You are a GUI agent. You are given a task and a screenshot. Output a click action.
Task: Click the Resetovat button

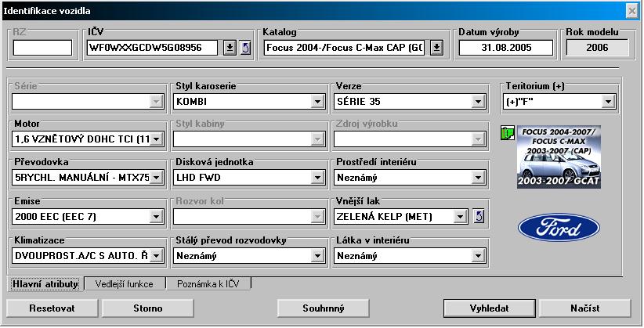point(52,308)
